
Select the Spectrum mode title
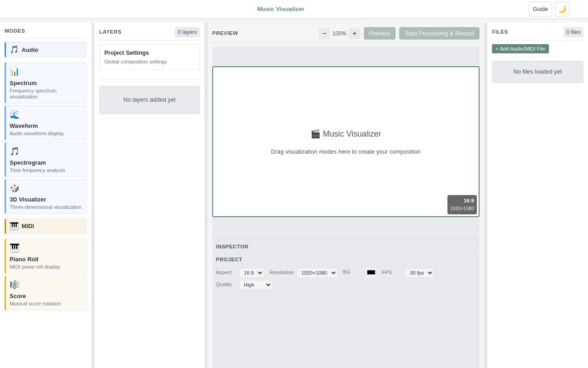pos(23,83)
